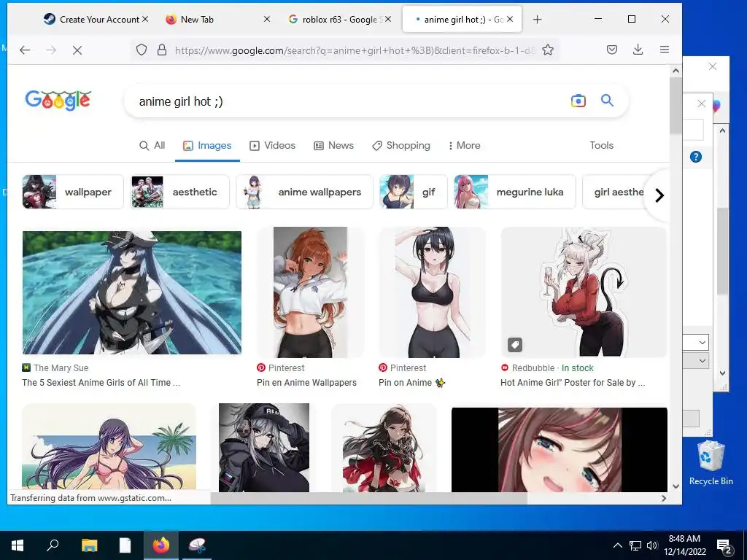Select the All search category
The height and width of the screenshot is (560, 747).
pos(152,145)
